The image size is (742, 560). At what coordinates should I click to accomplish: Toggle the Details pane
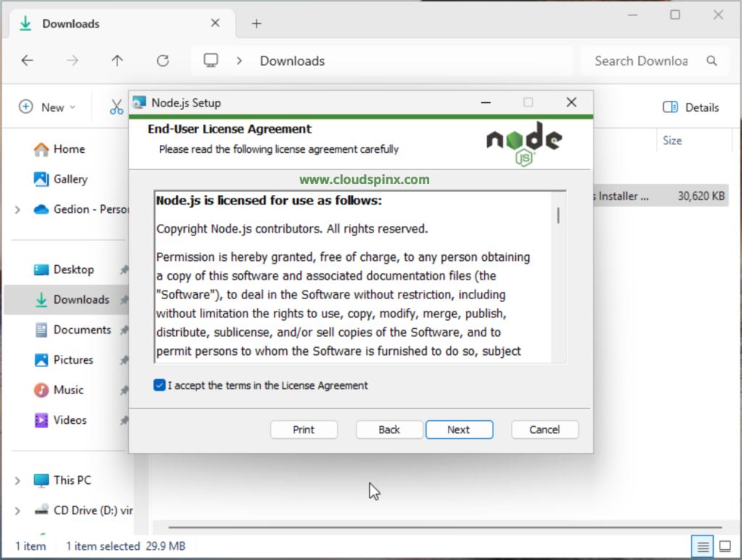[x=690, y=107]
